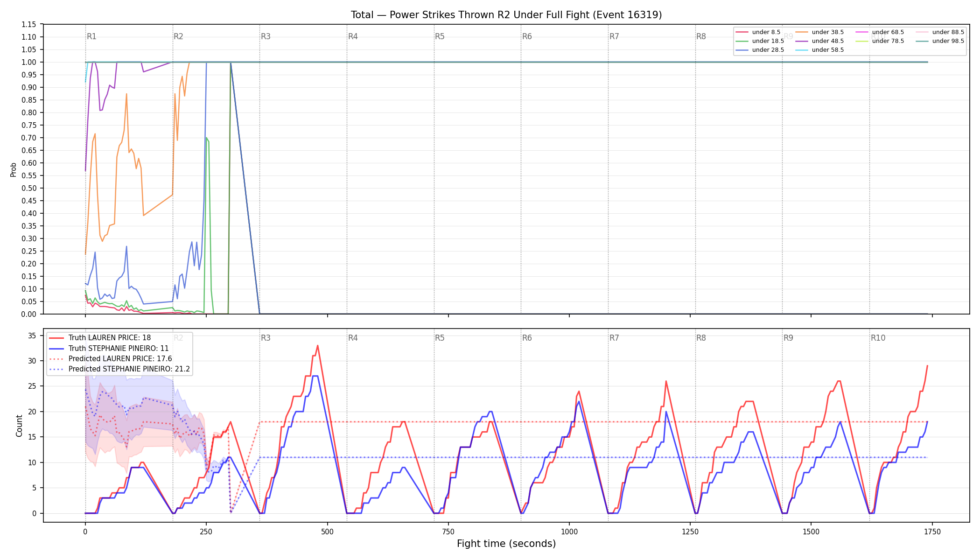The width and height of the screenshot is (980, 560).
Task: Click the 'Count' y-axis label
Action: (x=19, y=426)
